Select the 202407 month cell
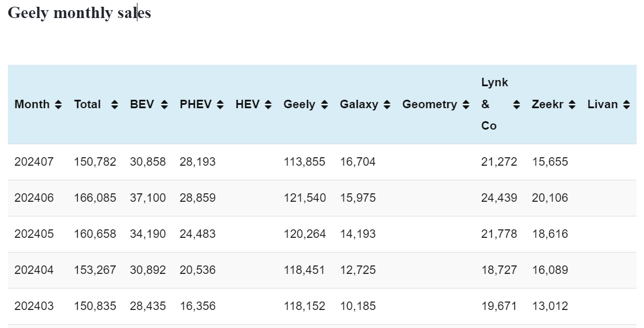The height and width of the screenshot is (328, 644). 34,162
